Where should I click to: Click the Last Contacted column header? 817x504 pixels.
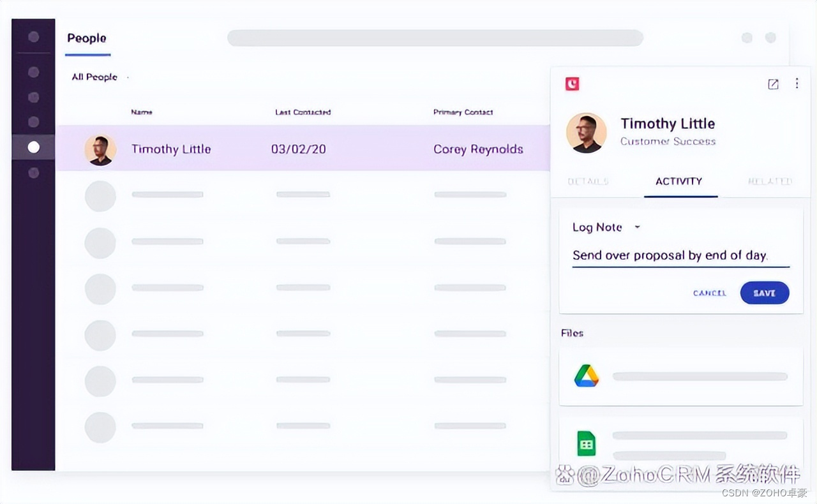(x=303, y=112)
